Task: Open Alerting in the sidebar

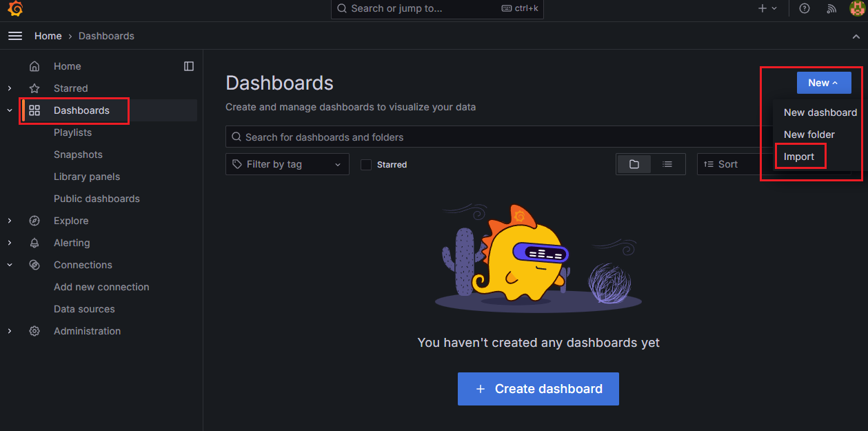Action: coord(72,243)
